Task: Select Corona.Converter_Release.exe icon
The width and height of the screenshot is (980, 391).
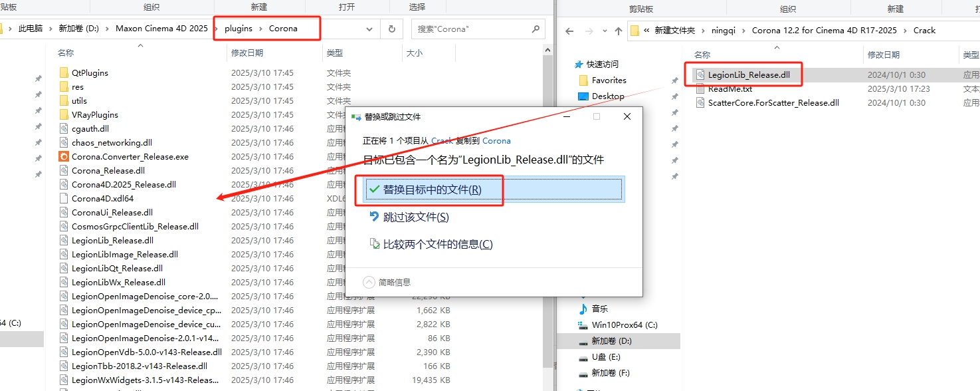Action: (x=64, y=156)
